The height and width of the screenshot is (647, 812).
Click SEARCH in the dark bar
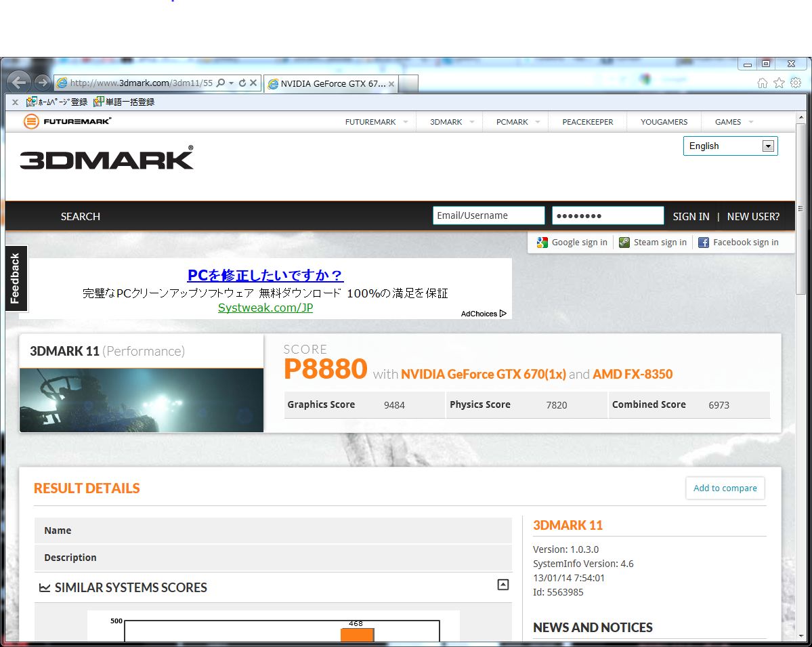[81, 217]
